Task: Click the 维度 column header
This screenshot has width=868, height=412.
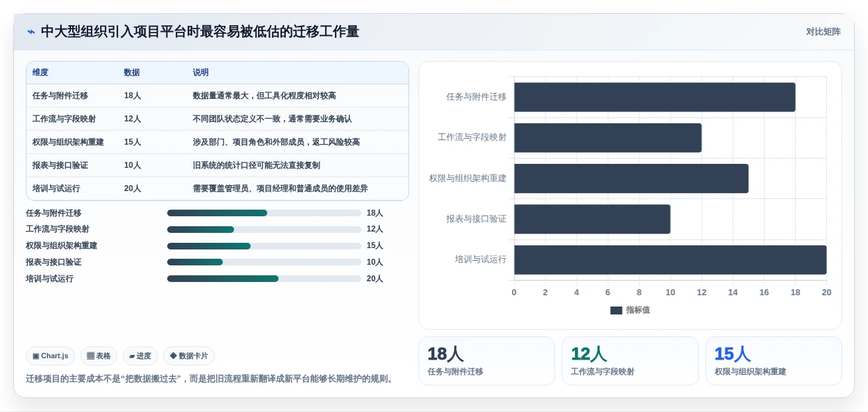Action: point(40,73)
